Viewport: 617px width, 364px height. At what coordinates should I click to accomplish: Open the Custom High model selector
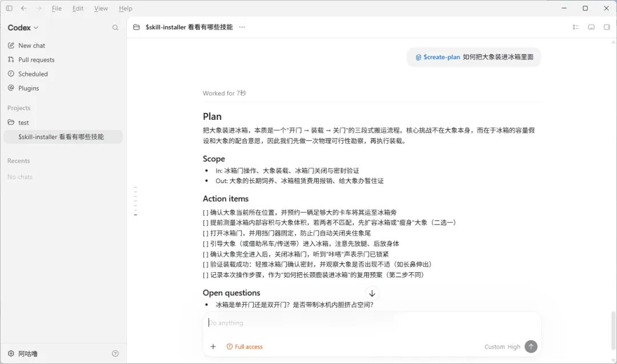click(x=502, y=347)
